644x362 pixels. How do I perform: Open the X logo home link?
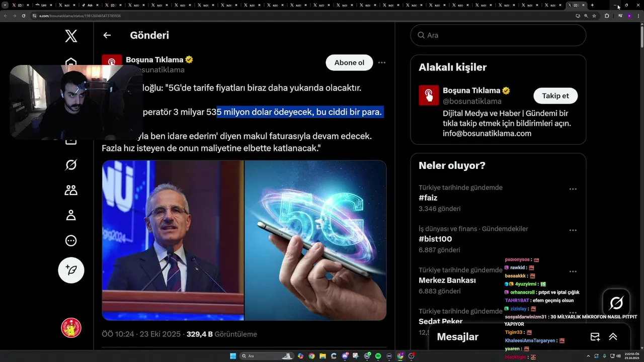coord(71,36)
